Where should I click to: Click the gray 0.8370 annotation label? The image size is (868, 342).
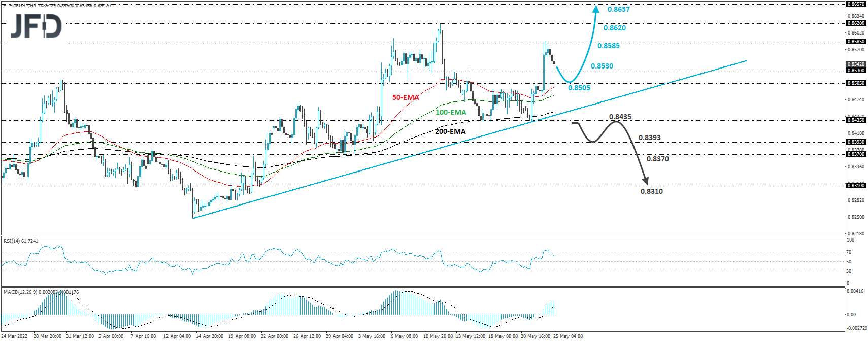click(657, 159)
